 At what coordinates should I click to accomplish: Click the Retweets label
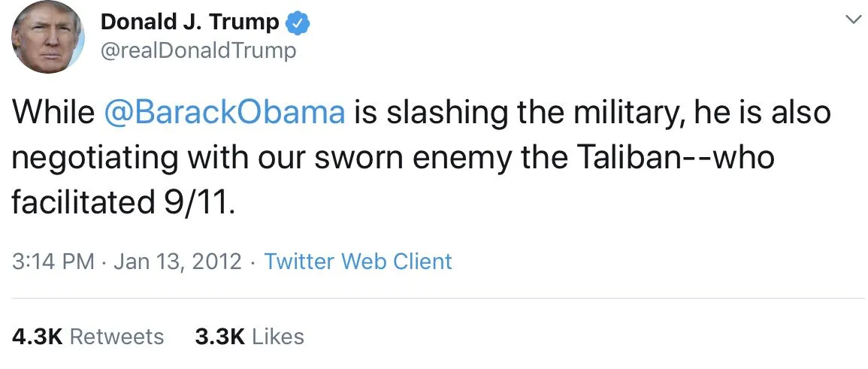[116, 336]
